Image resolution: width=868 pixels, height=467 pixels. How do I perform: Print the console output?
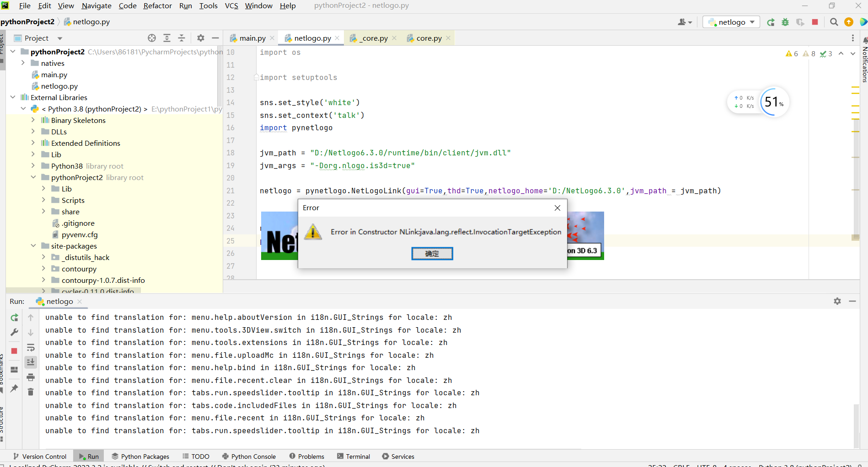pos(31,377)
